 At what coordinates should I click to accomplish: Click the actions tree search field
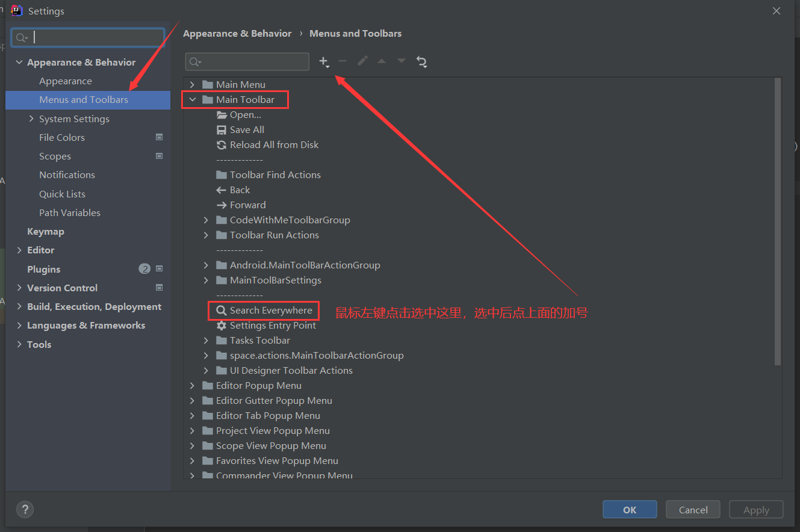coord(247,62)
